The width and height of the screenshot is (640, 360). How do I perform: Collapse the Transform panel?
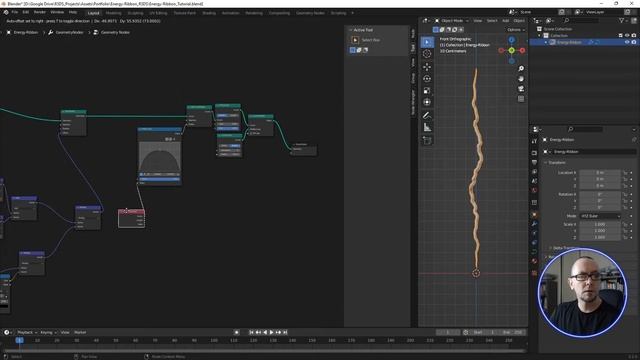(546, 162)
